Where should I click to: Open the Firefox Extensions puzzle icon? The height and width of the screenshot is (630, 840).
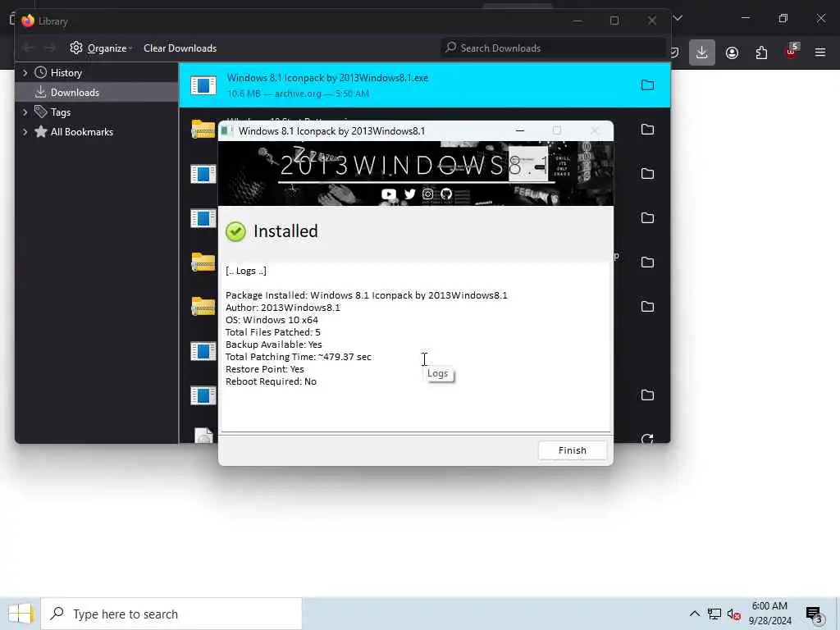(x=761, y=52)
